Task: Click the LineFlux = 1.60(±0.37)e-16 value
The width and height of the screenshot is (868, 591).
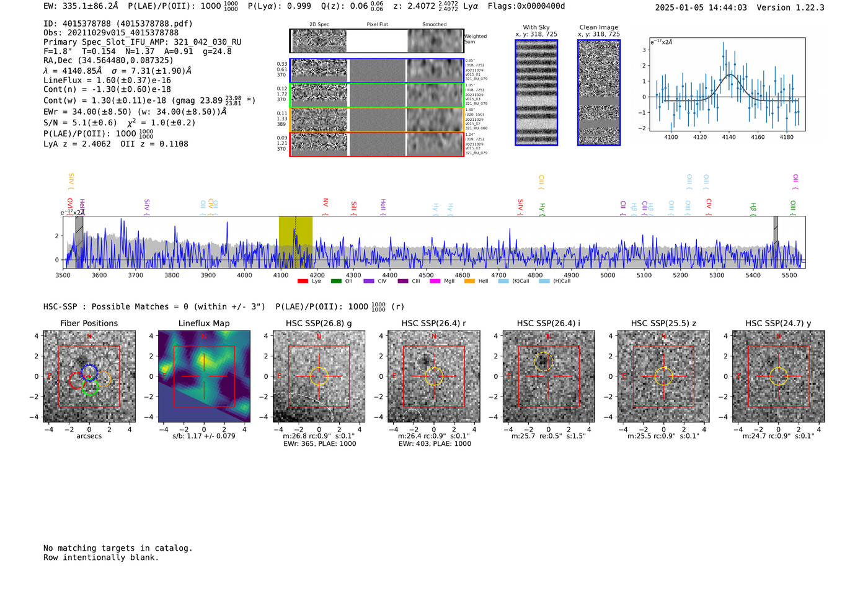Action: point(107,80)
